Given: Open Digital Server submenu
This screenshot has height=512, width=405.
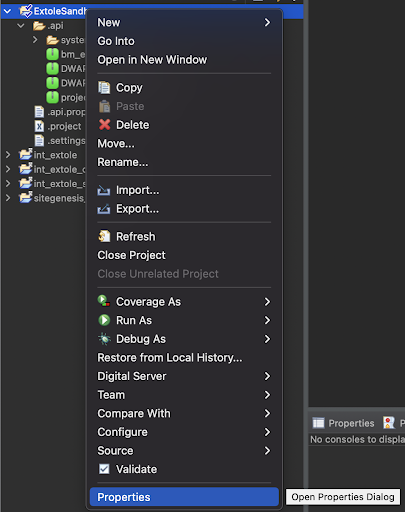Looking at the screenshot, I should pos(184,376).
